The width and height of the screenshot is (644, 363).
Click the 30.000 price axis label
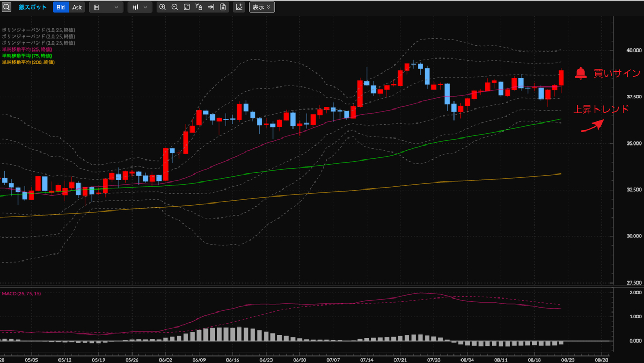(633, 236)
